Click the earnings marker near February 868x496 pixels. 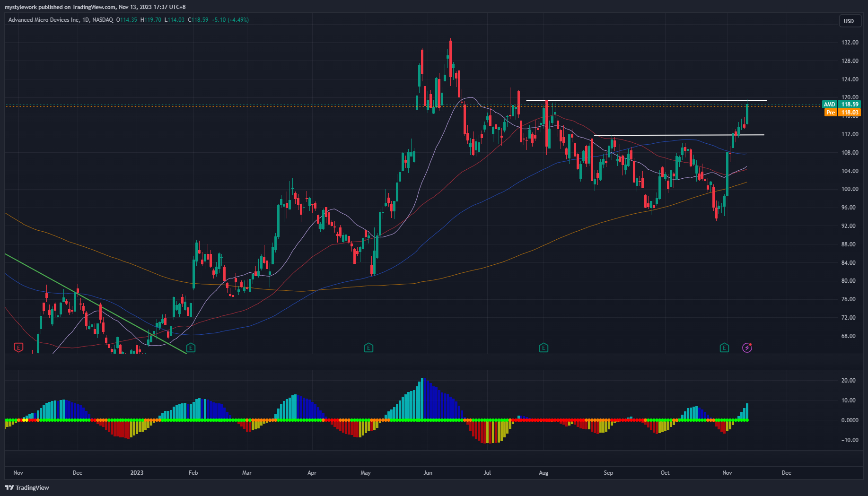coord(191,348)
